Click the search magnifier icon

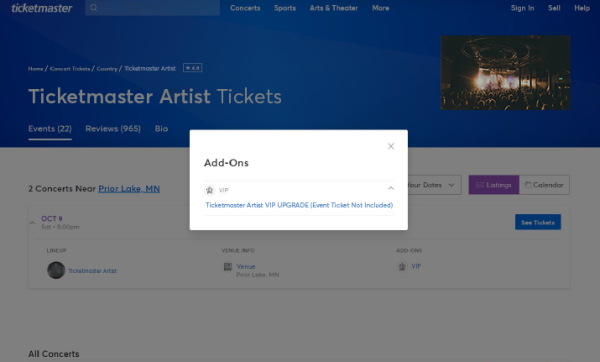point(94,8)
